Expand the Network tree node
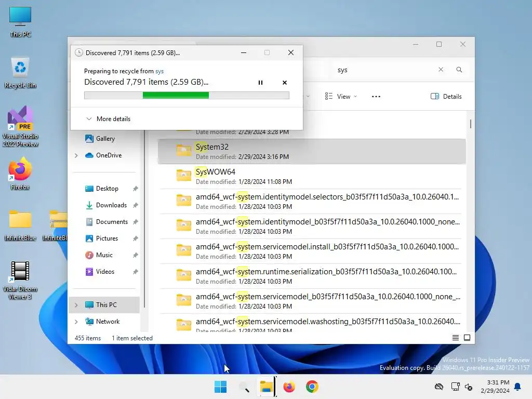 tap(76, 322)
